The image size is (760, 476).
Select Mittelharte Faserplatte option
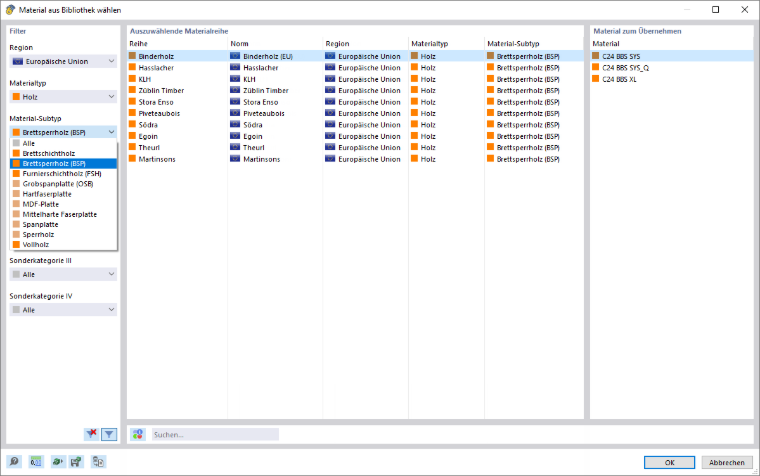pos(63,215)
